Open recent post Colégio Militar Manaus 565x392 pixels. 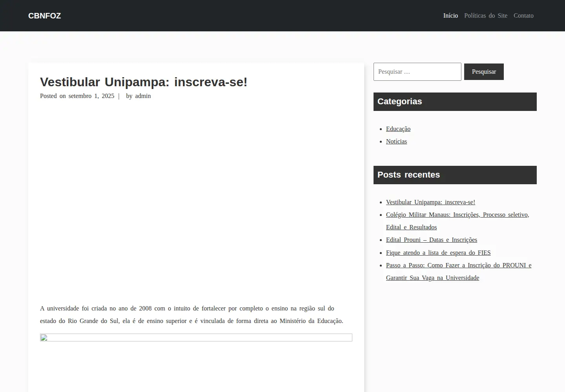point(457,221)
